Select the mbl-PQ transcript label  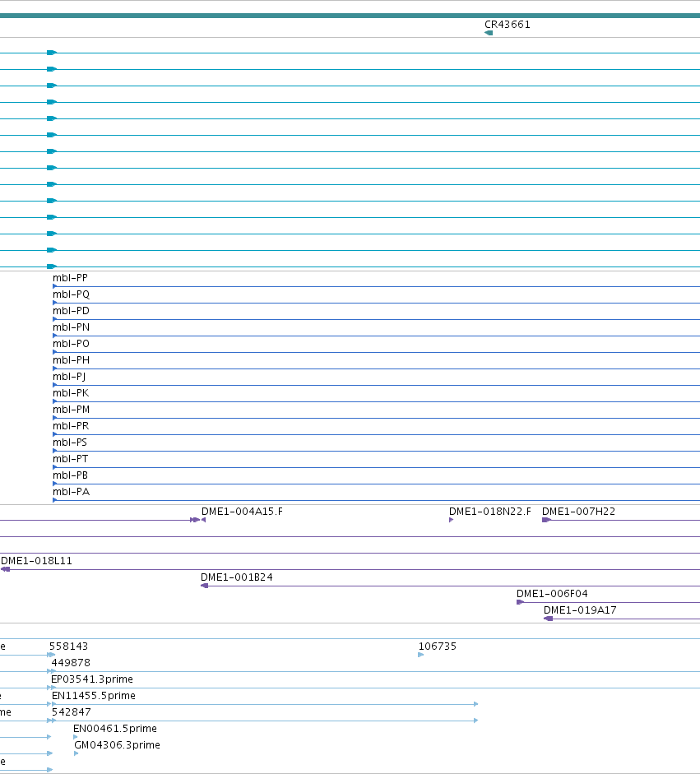pos(71,294)
